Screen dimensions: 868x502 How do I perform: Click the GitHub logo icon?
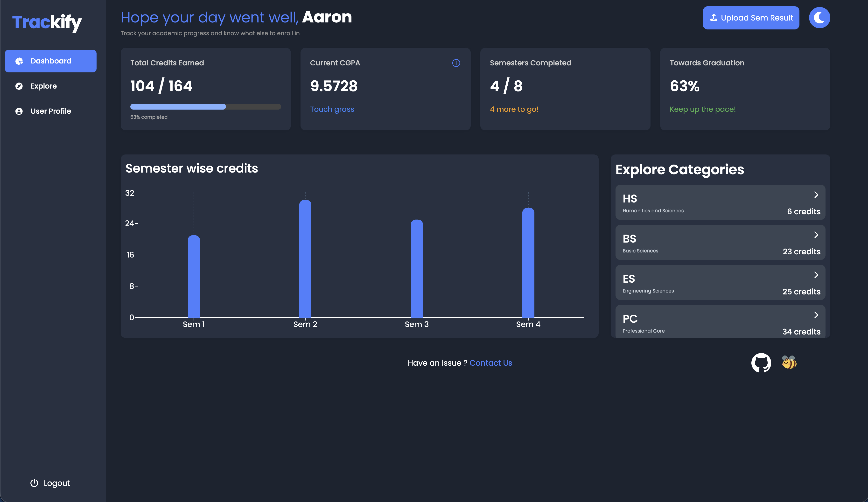pyautogui.click(x=761, y=363)
